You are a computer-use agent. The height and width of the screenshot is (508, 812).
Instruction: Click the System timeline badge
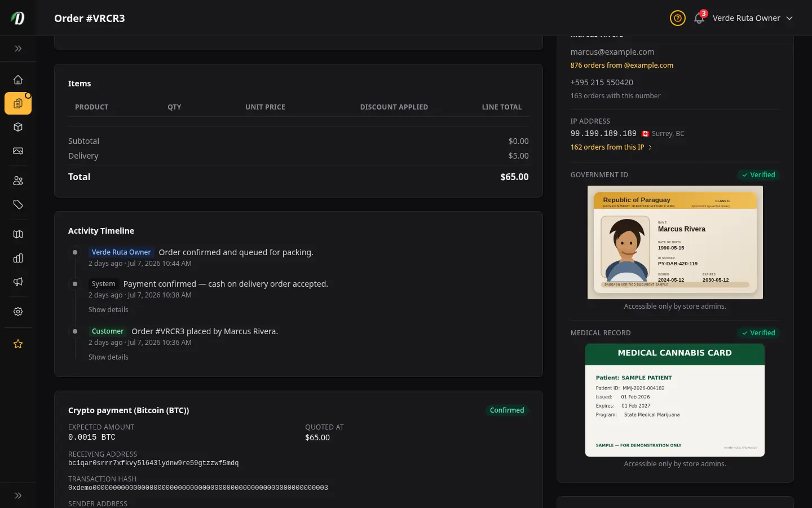point(103,284)
